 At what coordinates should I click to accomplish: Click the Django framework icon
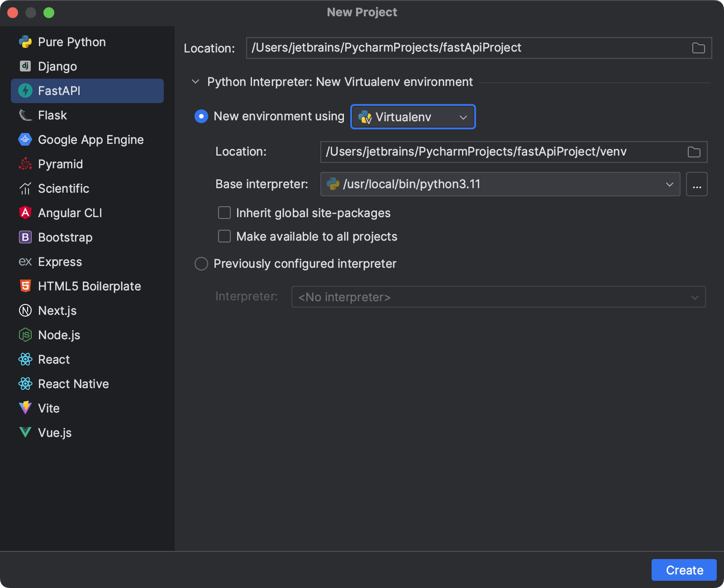pyautogui.click(x=26, y=66)
